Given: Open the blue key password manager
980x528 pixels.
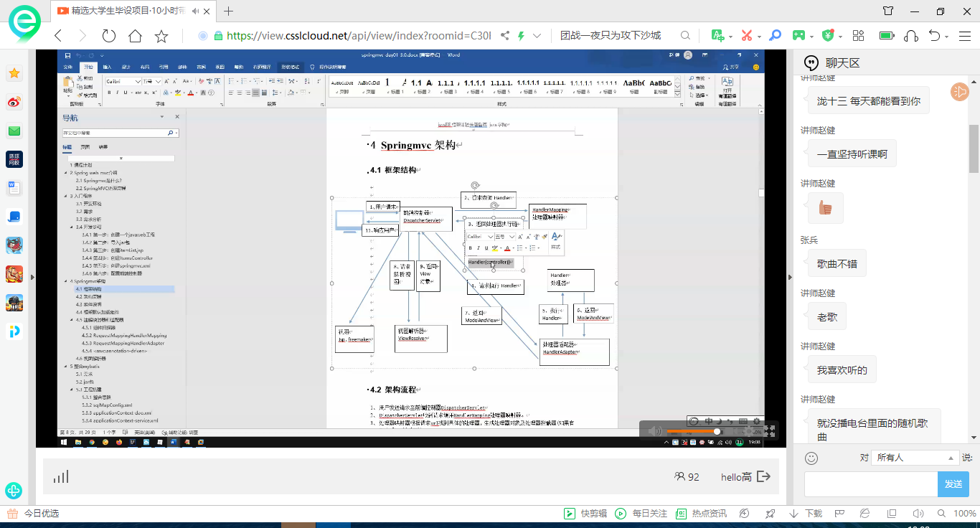Looking at the screenshot, I should click(775, 35).
